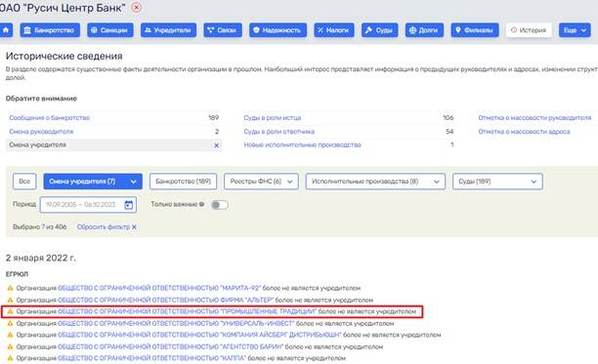This screenshot has height=364, width=598.
Task: Select the Все filter button
Action: 24,182
